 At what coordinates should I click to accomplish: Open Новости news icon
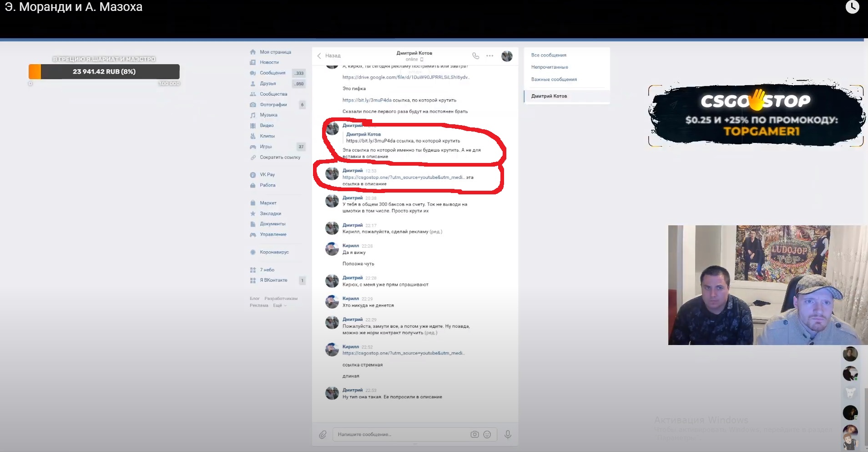point(253,62)
